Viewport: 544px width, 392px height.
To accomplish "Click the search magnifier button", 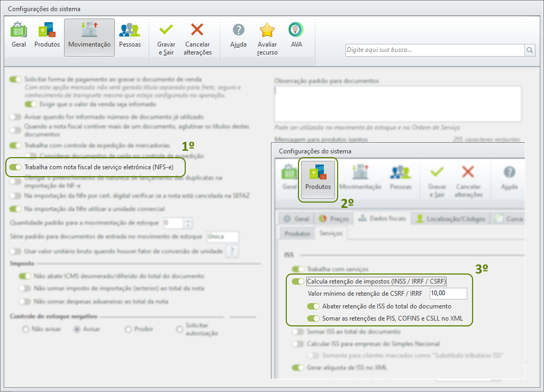I will tap(529, 50).
